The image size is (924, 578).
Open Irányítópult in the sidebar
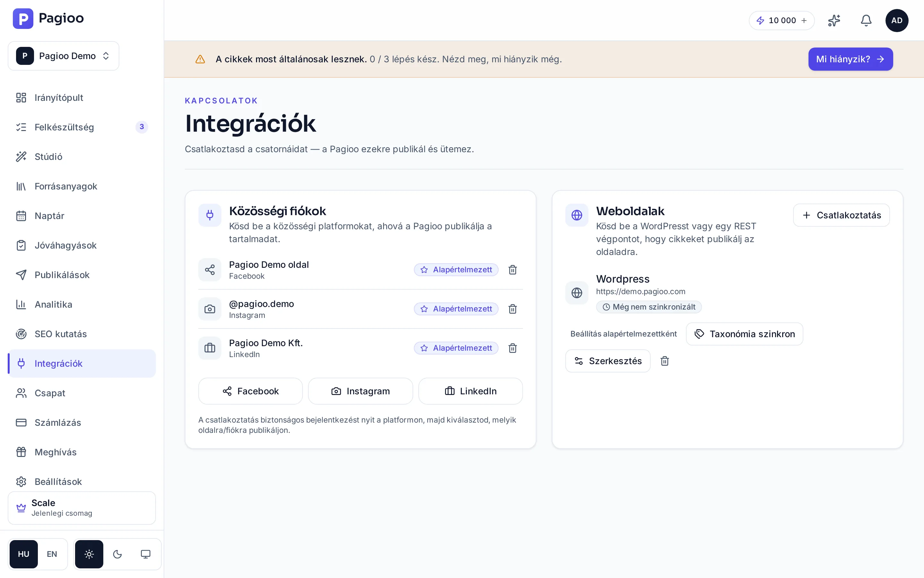point(82,98)
